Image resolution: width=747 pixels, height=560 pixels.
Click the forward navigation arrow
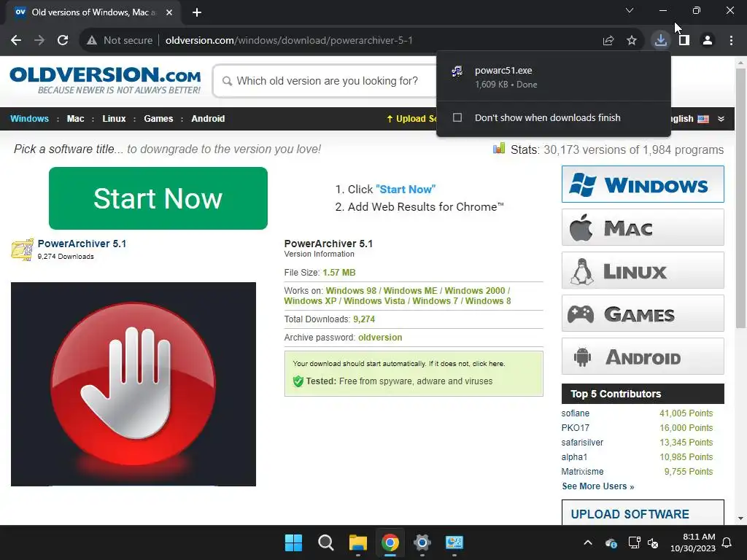[39, 41]
